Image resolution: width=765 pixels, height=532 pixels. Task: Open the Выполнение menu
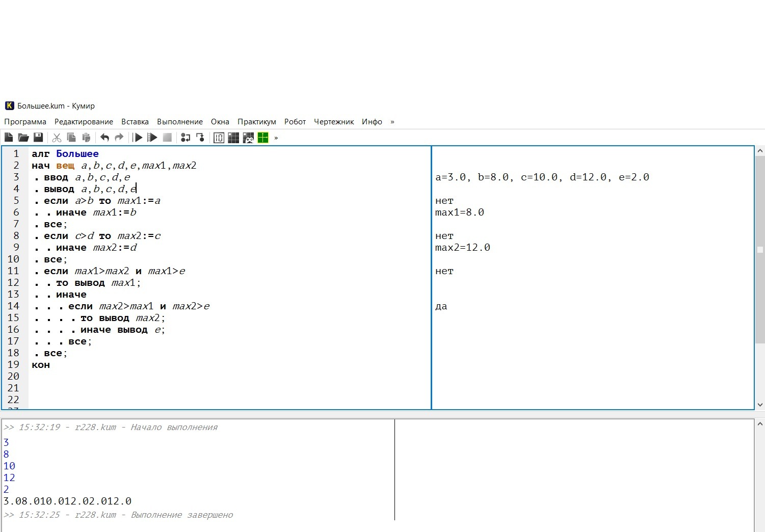click(179, 122)
